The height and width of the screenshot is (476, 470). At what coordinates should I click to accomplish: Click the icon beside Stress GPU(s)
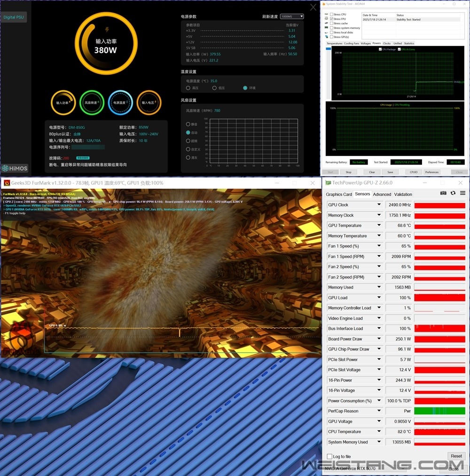(x=326, y=37)
